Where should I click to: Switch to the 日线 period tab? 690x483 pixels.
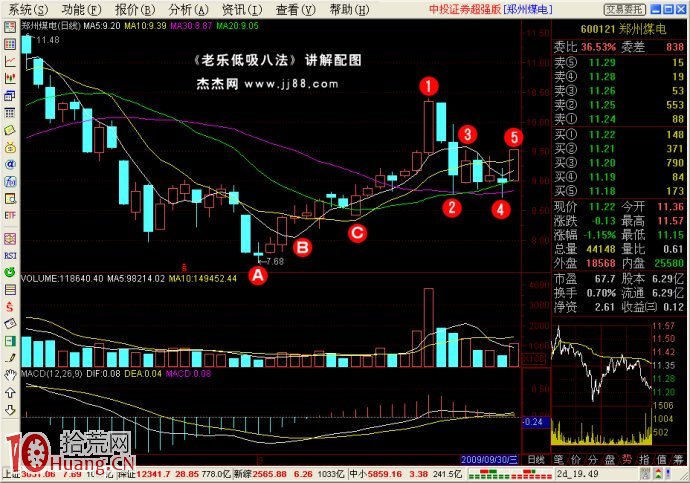click(x=536, y=460)
